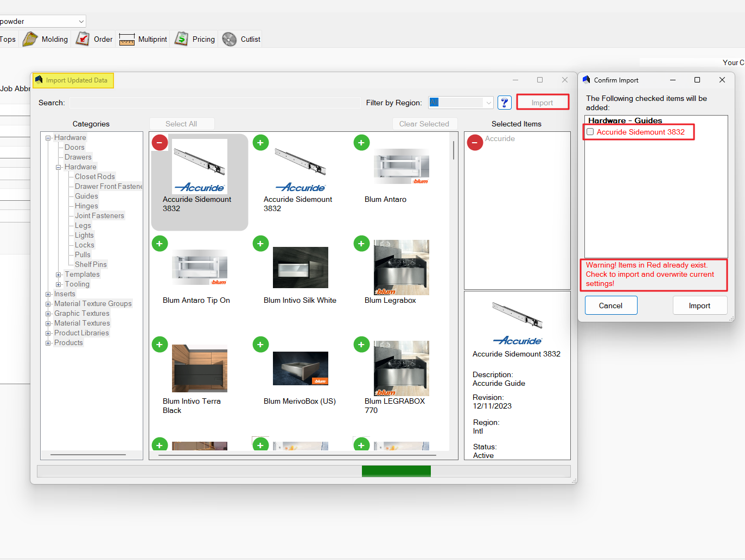Select Closet Rods category
The image size is (745, 560).
(x=95, y=177)
